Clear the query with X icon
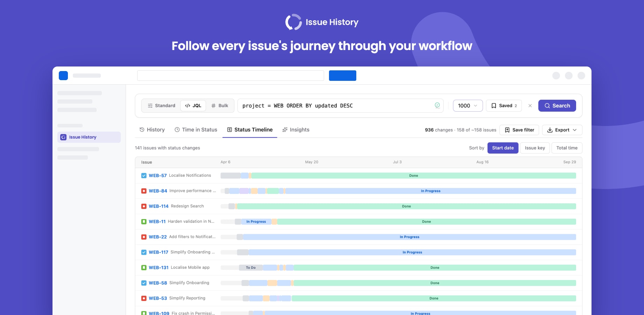Screen dimensions: 644x315 click(x=530, y=106)
